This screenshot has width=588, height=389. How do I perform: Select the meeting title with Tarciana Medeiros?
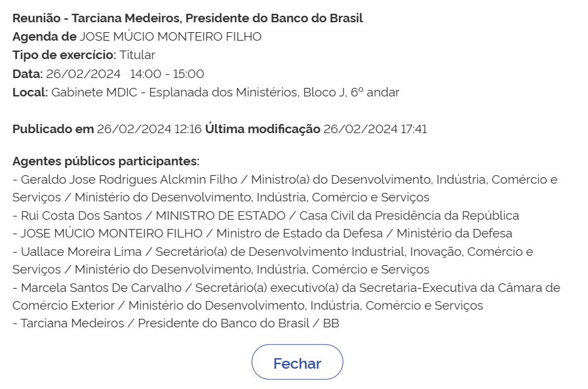pos(187,18)
